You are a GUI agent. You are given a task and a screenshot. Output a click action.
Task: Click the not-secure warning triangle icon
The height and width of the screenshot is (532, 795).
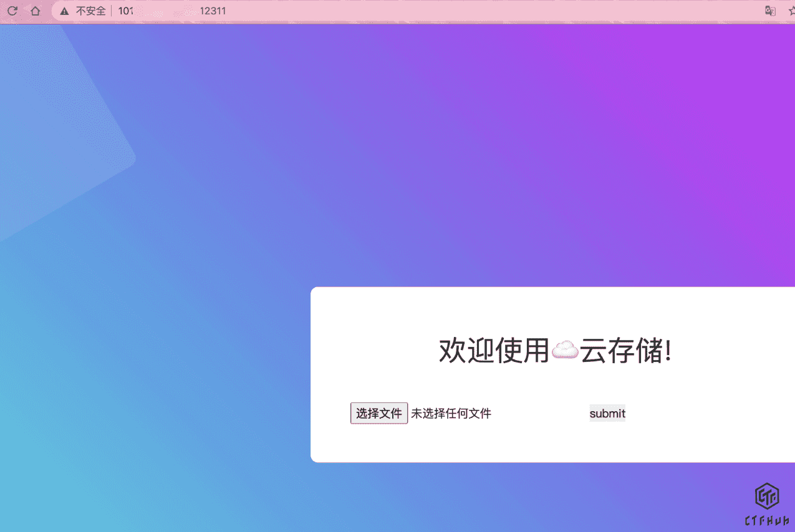pyautogui.click(x=64, y=11)
